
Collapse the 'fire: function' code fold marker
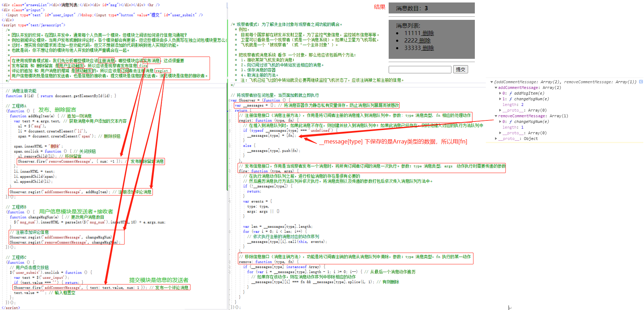[229, 171]
